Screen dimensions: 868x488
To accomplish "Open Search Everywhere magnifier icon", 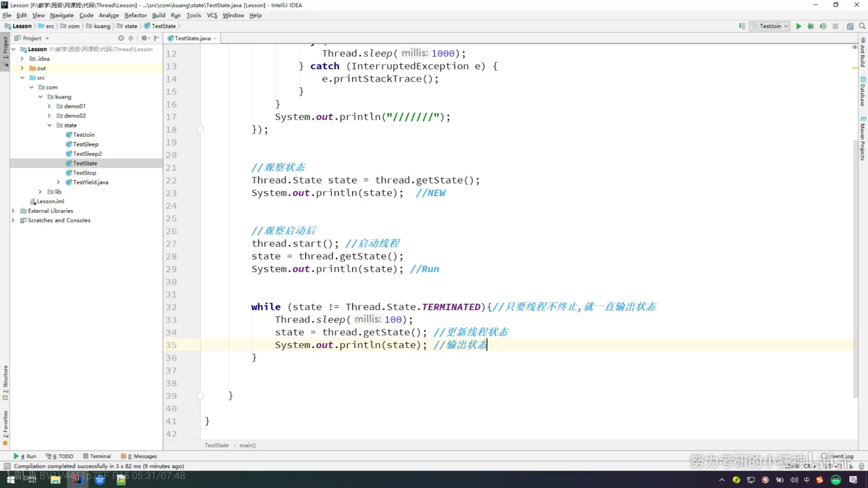I will click(862, 26).
